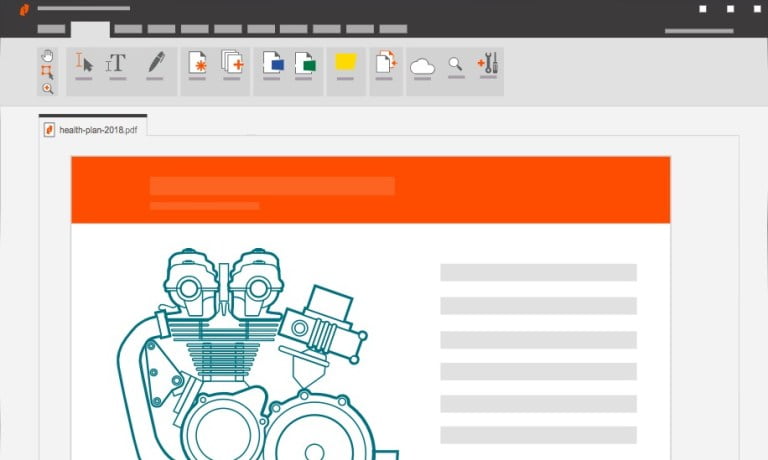Click the yellow sticky note tool

pyautogui.click(x=346, y=63)
